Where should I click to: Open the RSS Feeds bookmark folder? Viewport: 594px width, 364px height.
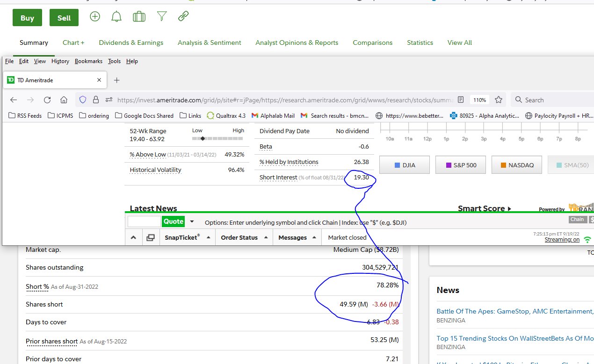(x=25, y=115)
